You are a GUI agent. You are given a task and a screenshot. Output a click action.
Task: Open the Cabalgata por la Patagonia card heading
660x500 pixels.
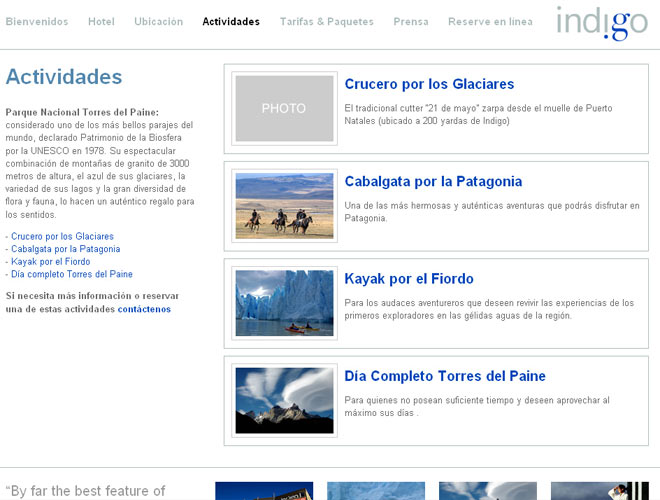coord(433,181)
